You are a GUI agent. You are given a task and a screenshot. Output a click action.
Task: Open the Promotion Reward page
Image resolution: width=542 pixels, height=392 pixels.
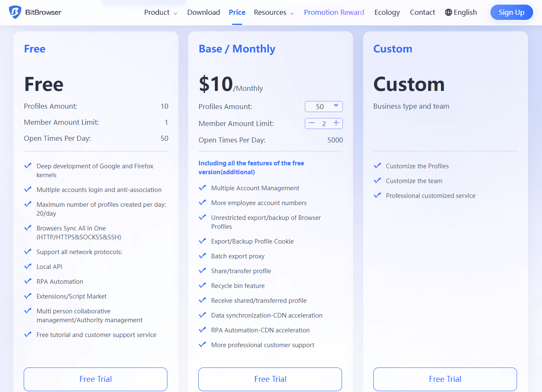coord(334,12)
